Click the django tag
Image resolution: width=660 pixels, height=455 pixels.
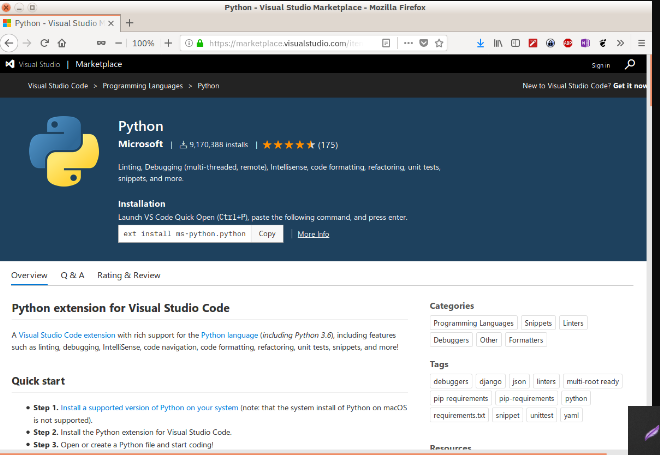tap(490, 381)
